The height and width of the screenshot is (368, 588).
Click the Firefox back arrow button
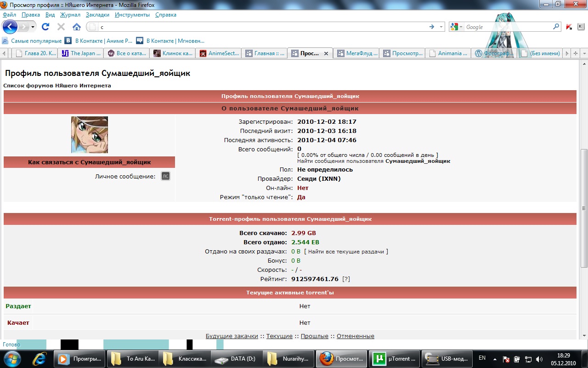point(10,27)
